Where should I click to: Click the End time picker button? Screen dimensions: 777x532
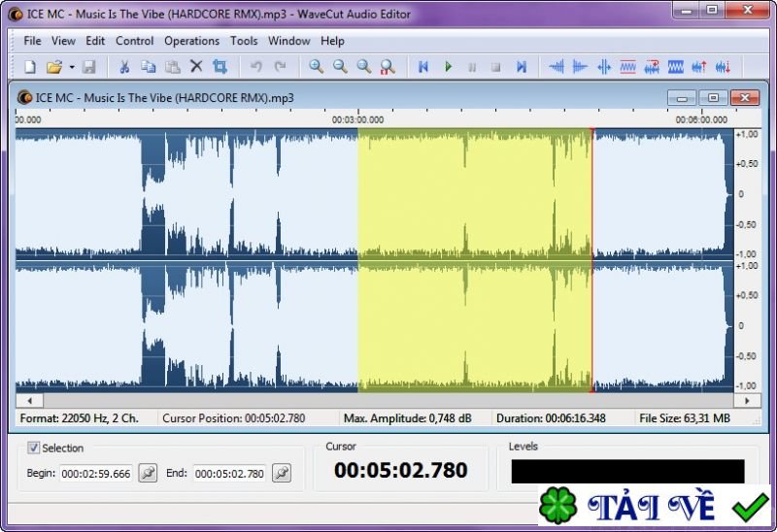282,474
